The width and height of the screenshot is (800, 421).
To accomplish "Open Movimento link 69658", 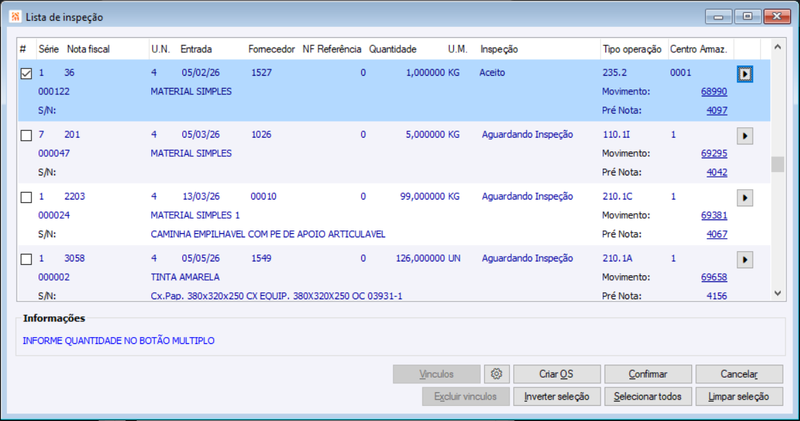I will 714,277.
